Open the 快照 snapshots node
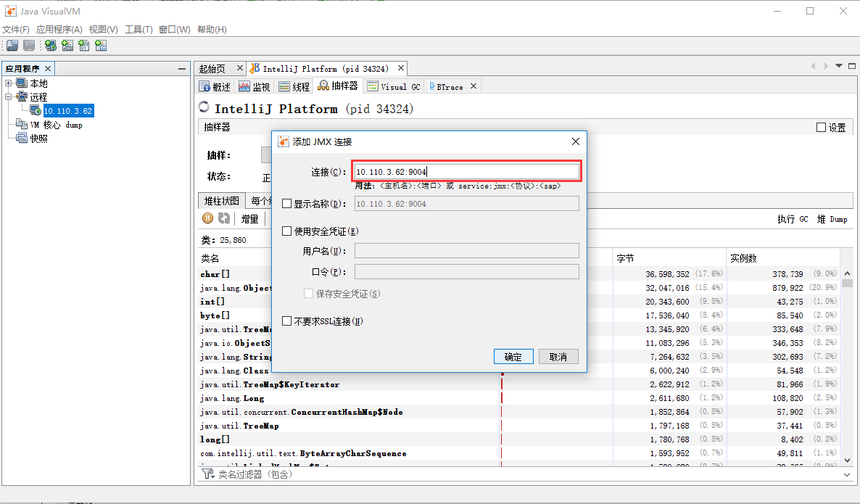Viewport: 860px width, 504px height. click(x=38, y=139)
